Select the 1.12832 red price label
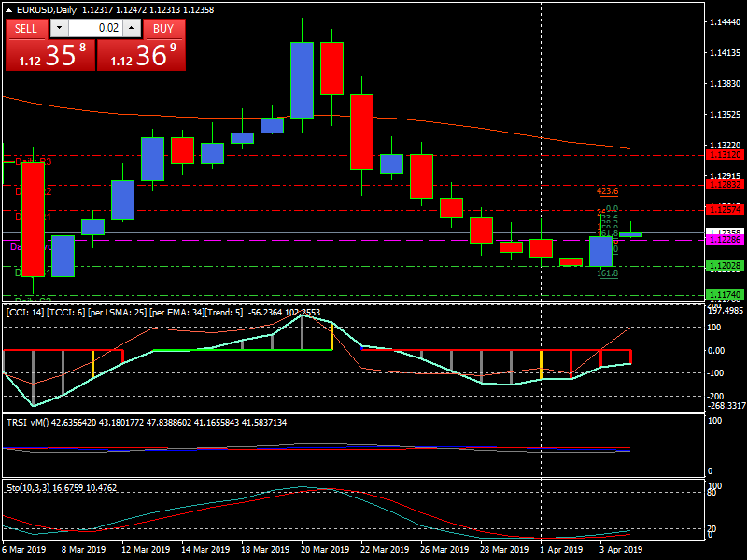The image size is (747, 560). coord(725,185)
